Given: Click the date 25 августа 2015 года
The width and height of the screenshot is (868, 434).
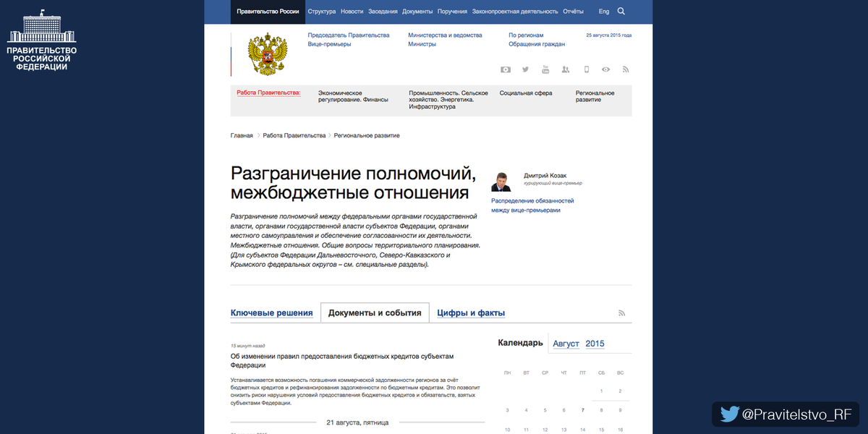Looking at the screenshot, I should pyautogui.click(x=609, y=35).
